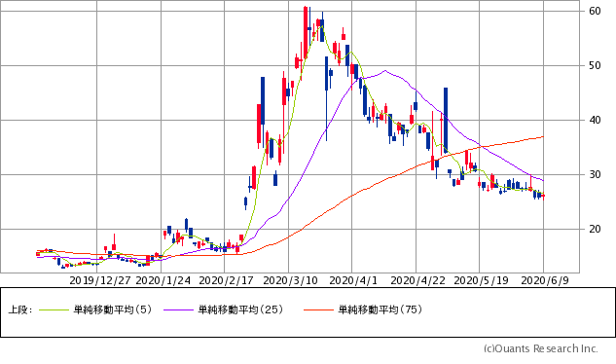Screen dimensions: 616x364
Task: Click the right end of the 75-day red line
Action: click(543, 137)
